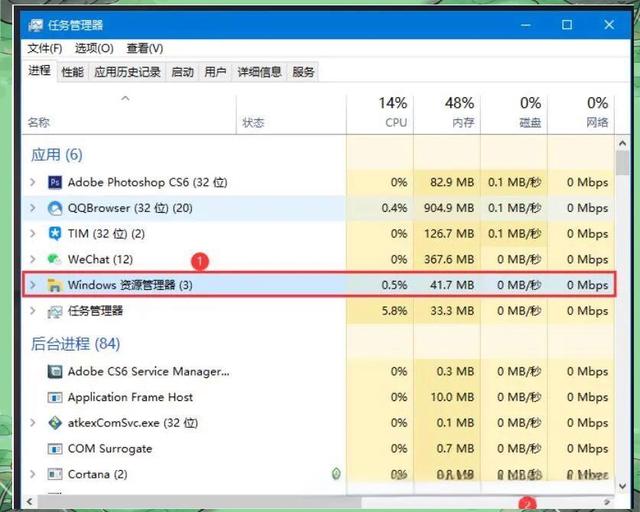Expand the Cortana process group

33,474
